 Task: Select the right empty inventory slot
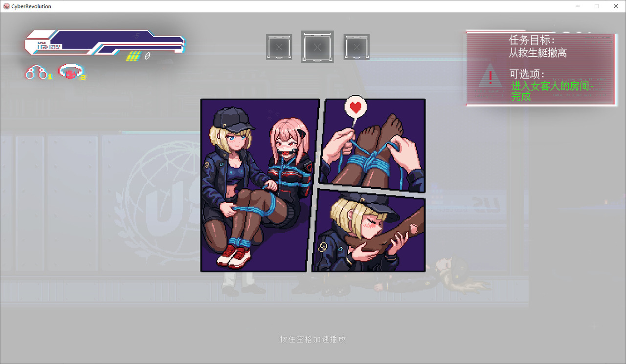pos(357,47)
